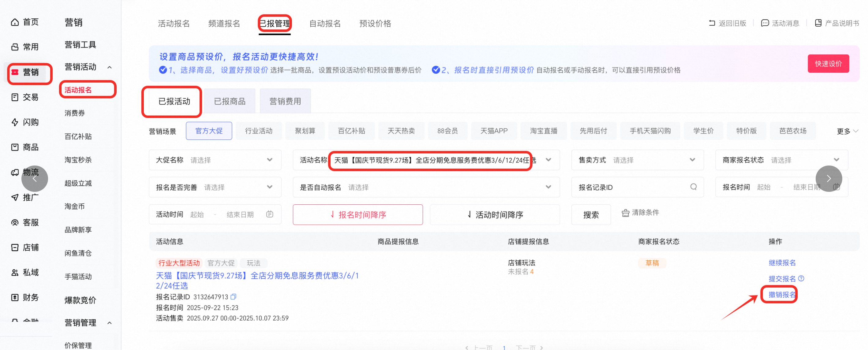Select the 88会员 scene filter

click(447, 131)
